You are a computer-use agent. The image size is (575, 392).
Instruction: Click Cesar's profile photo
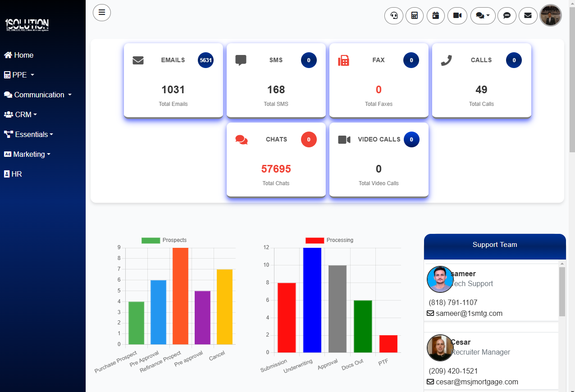(440, 348)
